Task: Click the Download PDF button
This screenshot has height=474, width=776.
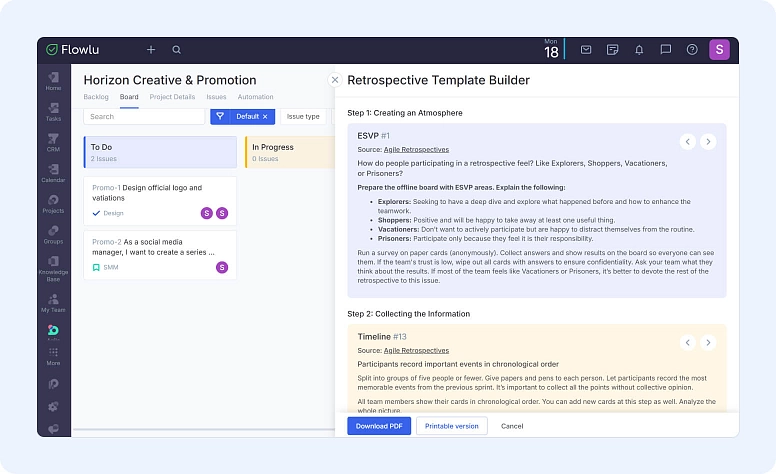Action: pos(379,426)
